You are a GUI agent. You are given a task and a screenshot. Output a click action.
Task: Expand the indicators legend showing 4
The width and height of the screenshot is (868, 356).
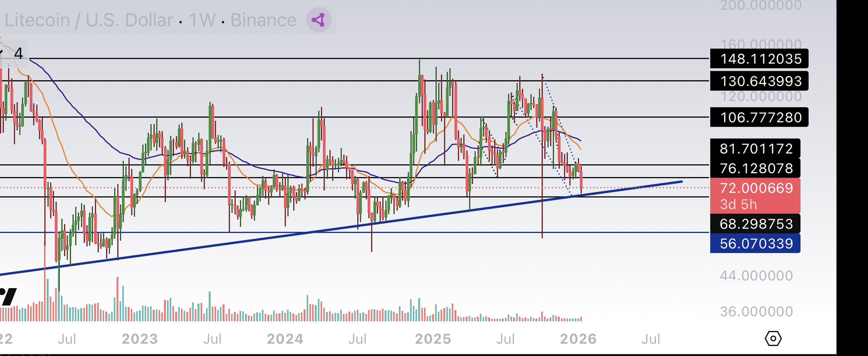point(14,54)
